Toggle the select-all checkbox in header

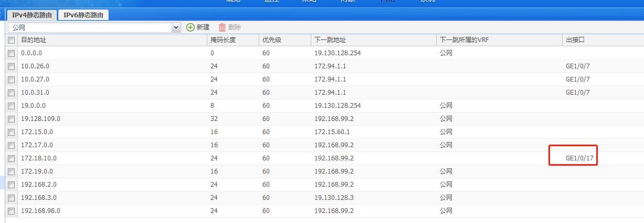[11, 40]
